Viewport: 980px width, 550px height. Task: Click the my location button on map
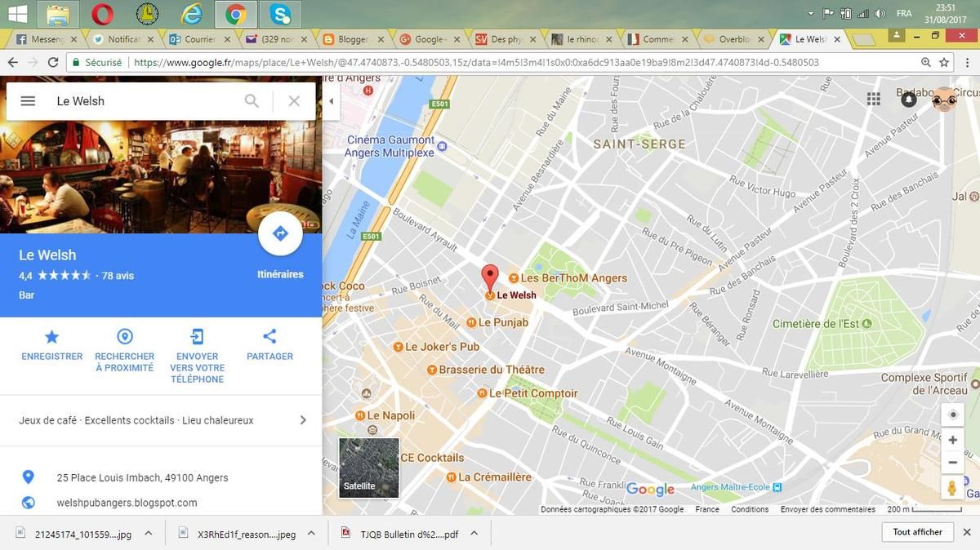point(952,415)
